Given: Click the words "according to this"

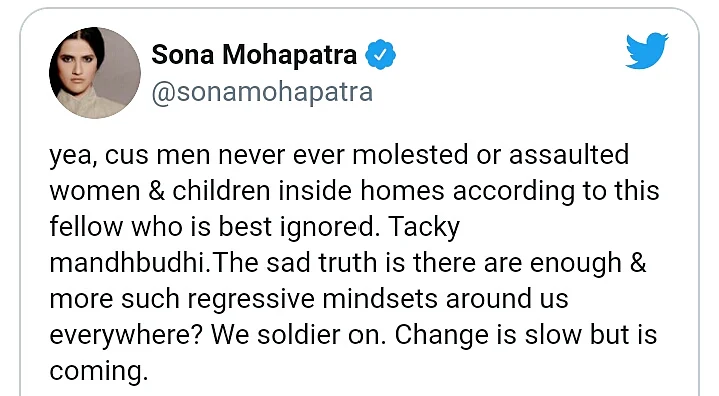Looking at the screenshot, I should coord(556,191).
